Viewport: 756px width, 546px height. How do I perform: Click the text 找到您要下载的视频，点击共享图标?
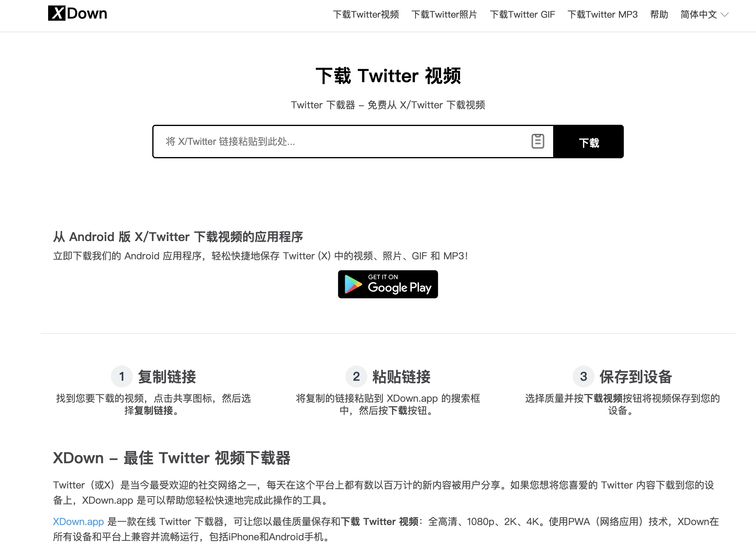(x=153, y=404)
